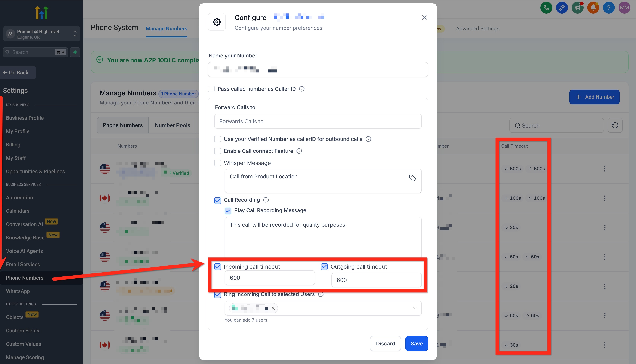The height and width of the screenshot is (364, 636).
Task: Click the megaphone announcements icon
Action: click(577, 8)
